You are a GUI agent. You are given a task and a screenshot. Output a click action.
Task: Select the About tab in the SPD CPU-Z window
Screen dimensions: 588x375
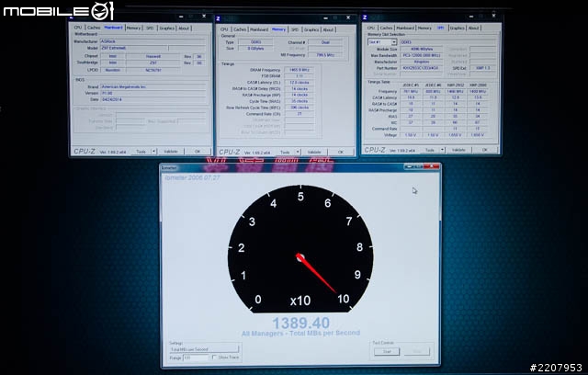(474, 28)
